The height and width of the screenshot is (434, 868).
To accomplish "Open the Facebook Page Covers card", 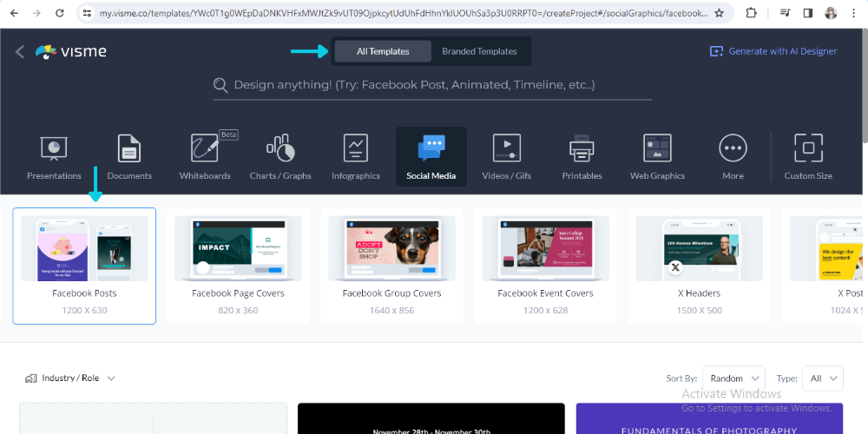I will point(238,266).
